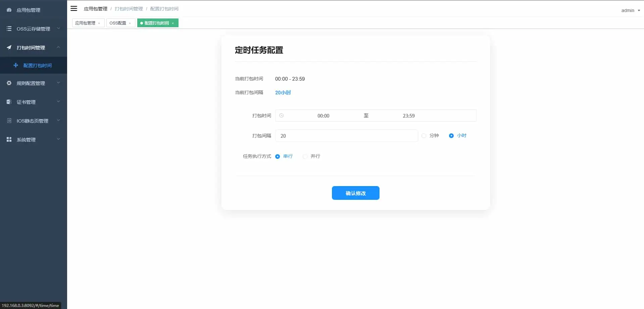Expand the IOS静态页管理 chevron
This screenshot has width=644, height=309.
tap(58, 120)
